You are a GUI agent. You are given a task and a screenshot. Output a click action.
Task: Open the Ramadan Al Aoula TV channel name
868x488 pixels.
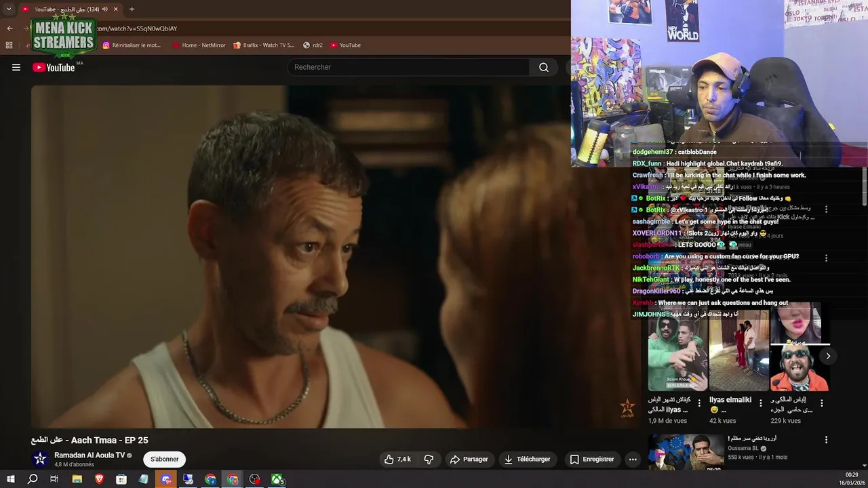[x=90, y=455]
